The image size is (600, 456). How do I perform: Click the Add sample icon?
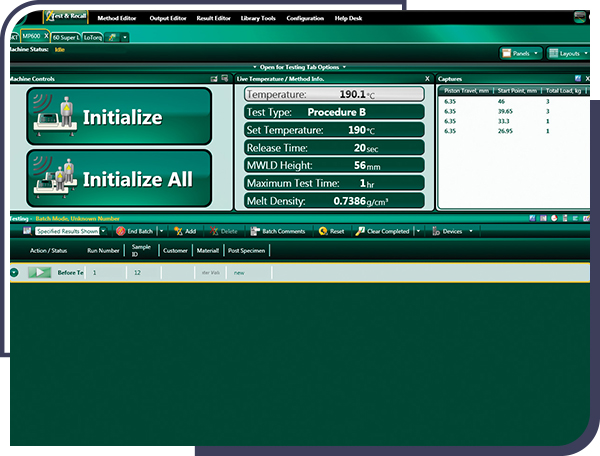click(177, 231)
